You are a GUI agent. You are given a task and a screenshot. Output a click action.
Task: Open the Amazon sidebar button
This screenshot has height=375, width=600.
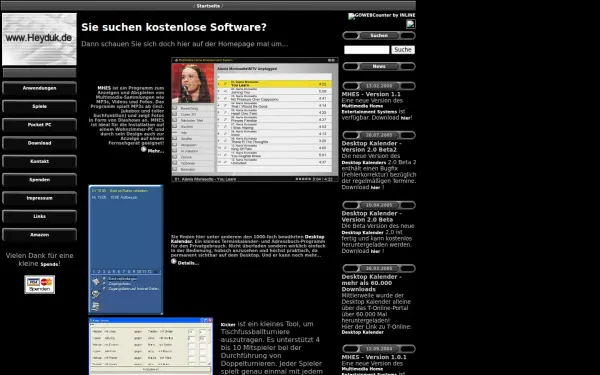coord(39,235)
